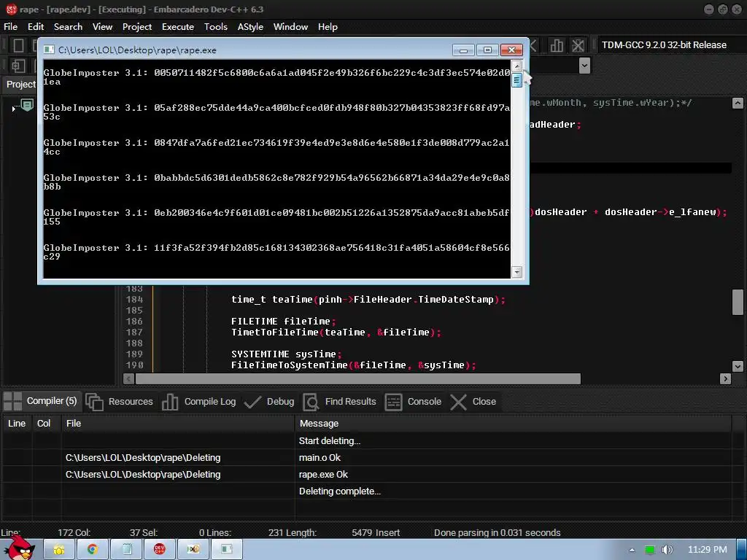The height and width of the screenshot is (560, 747).
Task: Click the Line column header
Action: [x=17, y=424]
